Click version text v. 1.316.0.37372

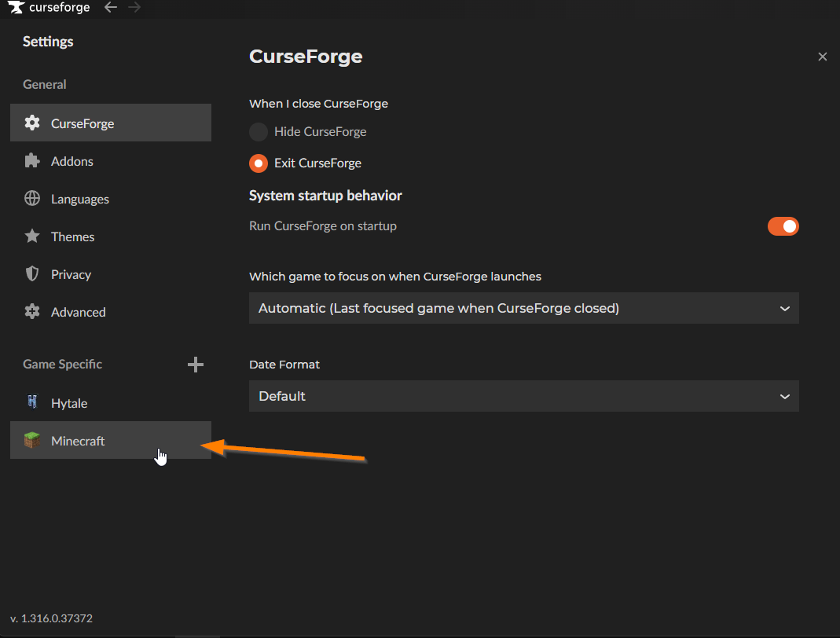pyautogui.click(x=51, y=618)
